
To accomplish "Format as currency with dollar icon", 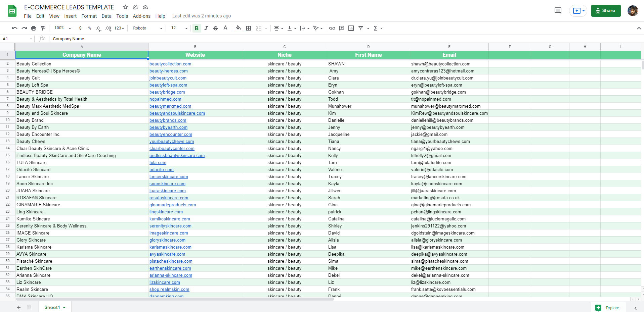I will click(x=80, y=28).
